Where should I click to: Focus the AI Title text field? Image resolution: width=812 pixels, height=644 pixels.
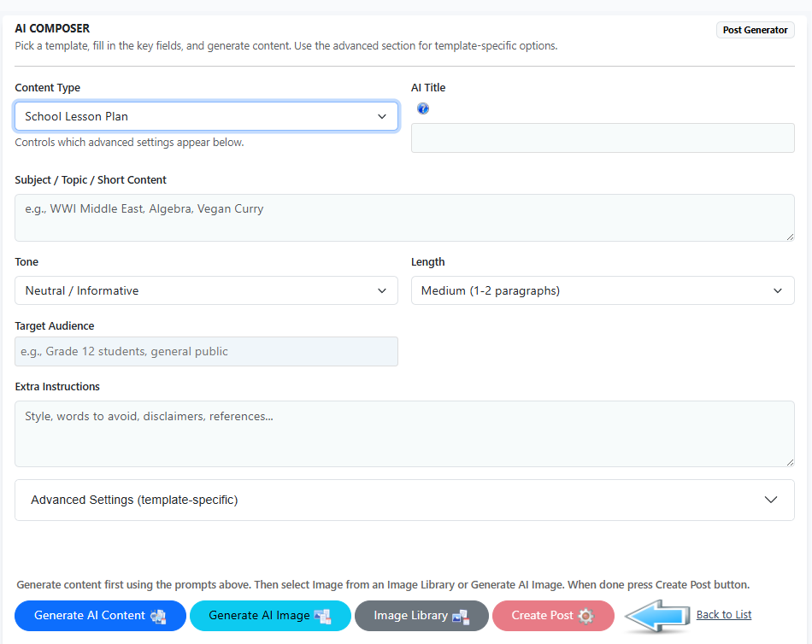pyautogui.click(x=603, y=138)
